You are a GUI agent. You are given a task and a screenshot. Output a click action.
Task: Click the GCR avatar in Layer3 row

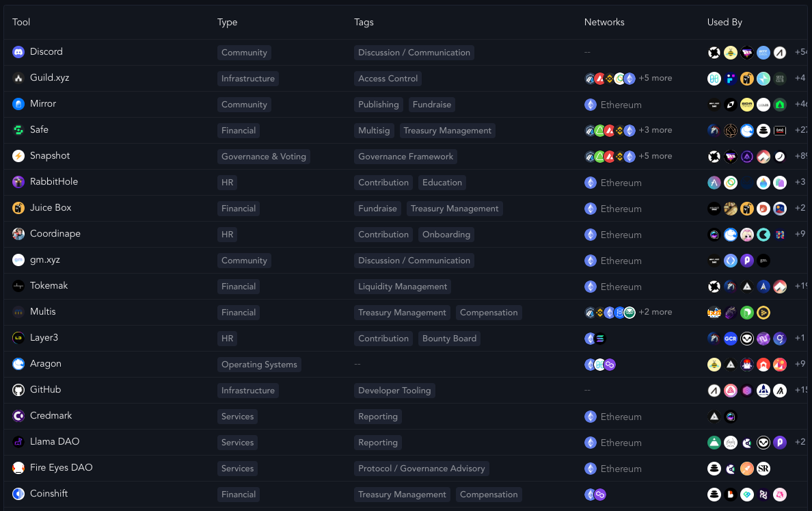point(730,339)
